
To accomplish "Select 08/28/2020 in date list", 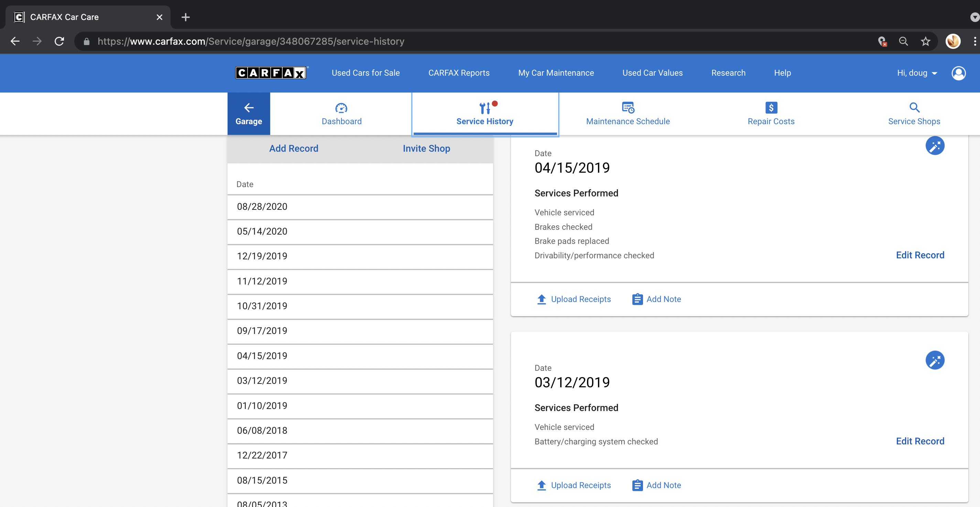I will (x=360, y=207).
